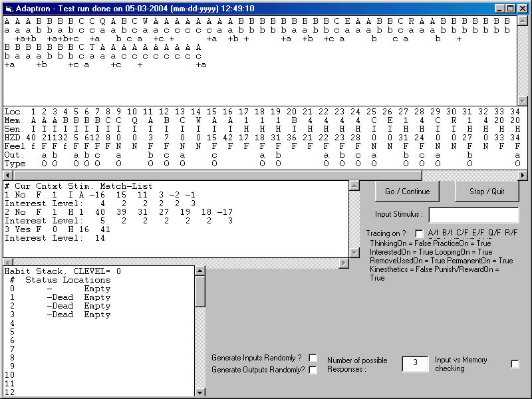Click the 'InterestedOn = True LoopingOn = True' text
The width and height of the screenshot is (532, 399).
tap(431, 252)
